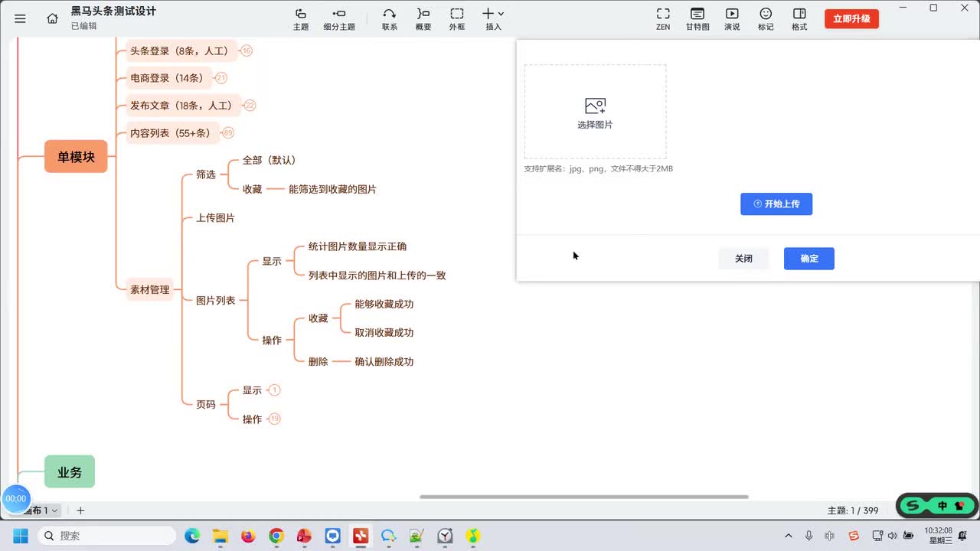Open the markers (标记) panel

point(766,19)
